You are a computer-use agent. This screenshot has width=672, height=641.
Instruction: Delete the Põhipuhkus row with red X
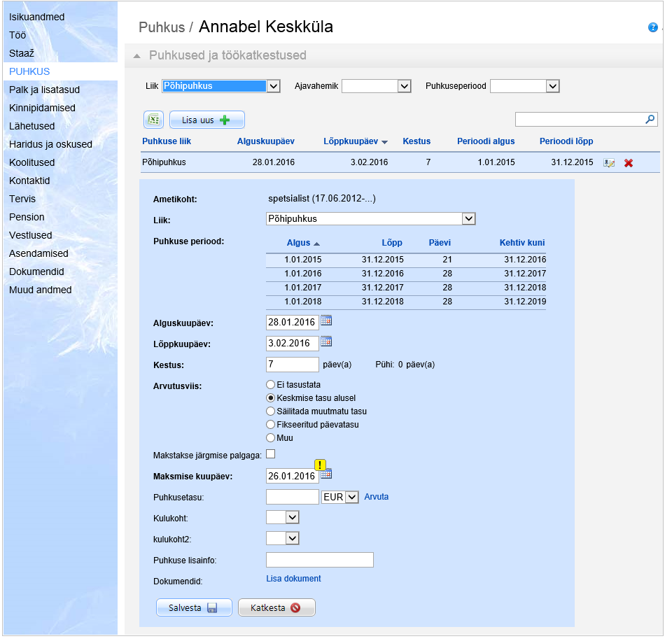(x=629, y=163)
